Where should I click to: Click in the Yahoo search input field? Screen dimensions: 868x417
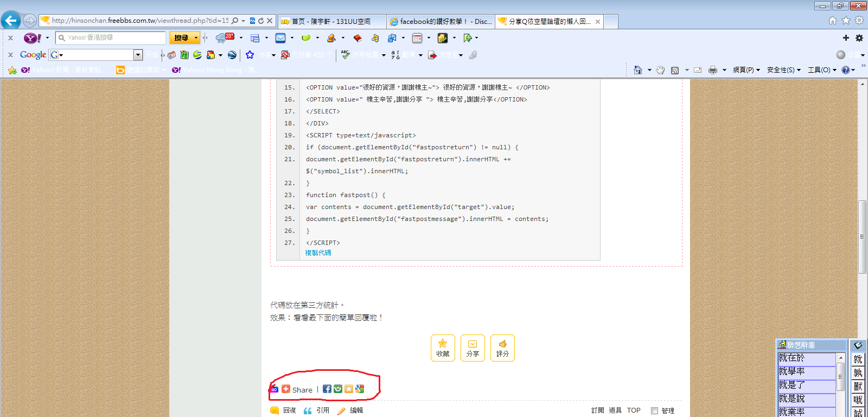(x=114, y=37)
